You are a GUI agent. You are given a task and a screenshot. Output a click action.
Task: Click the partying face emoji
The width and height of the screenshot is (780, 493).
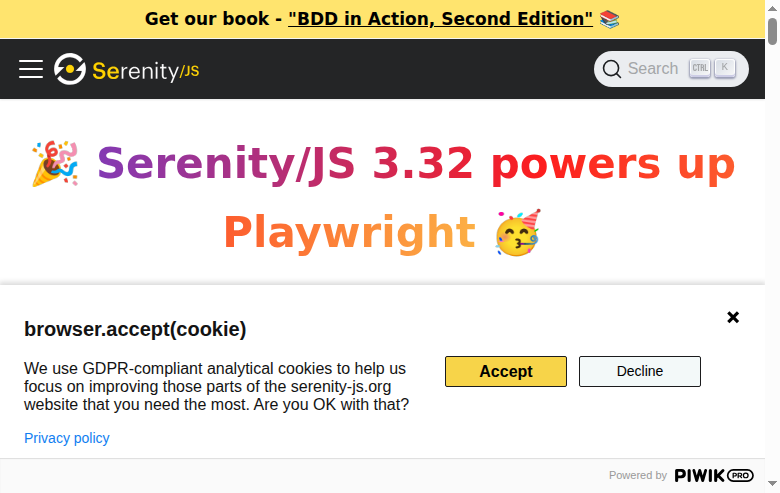(518, 232)
